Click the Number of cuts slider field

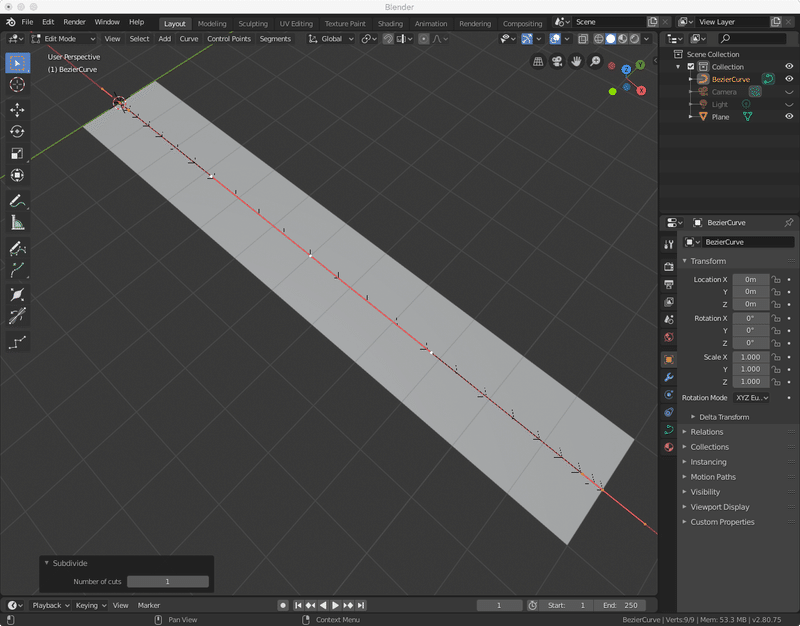pyautogui.click(x=167, y=581)
